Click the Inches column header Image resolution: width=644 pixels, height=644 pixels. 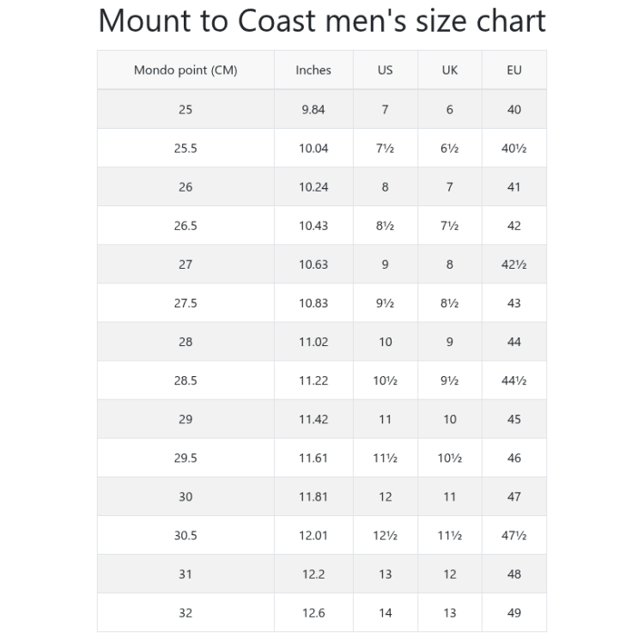coord(313,70)
